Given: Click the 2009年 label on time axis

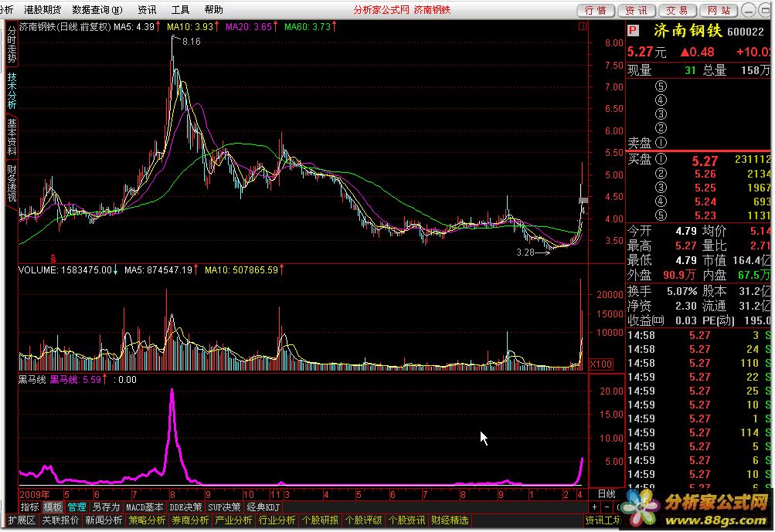Looking at the screenshot, I should (x=35, y=494).
